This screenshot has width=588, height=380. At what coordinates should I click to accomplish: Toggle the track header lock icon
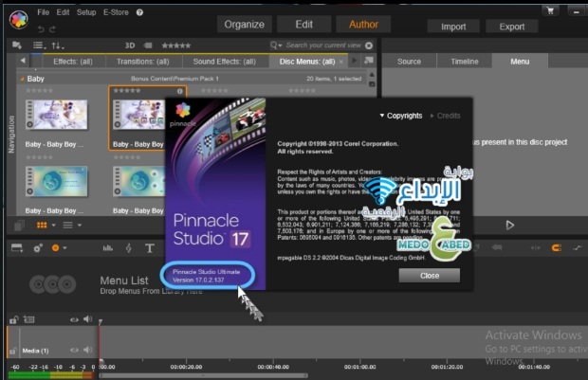tap(14, 319)
